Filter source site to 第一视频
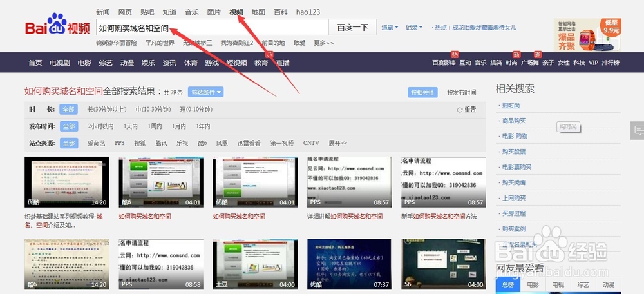Screen dimensions: 644x294 click(x=282, y=143)
